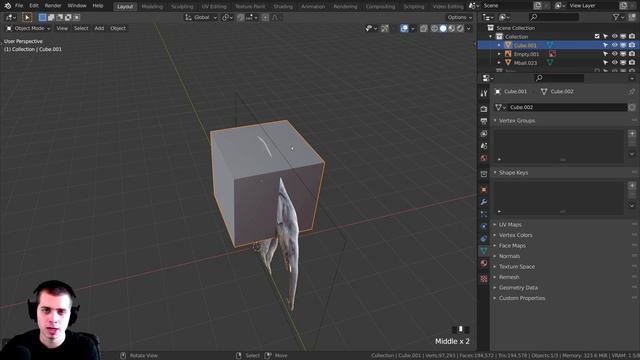640x360 pixels.
Task: Toggle the Collection exclude checkbox
Action: [x=597, y=37]
